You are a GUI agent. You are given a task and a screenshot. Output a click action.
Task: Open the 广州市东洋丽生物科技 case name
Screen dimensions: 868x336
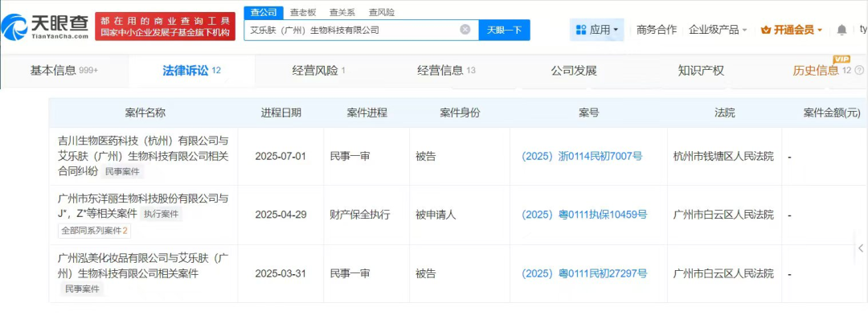143,206
